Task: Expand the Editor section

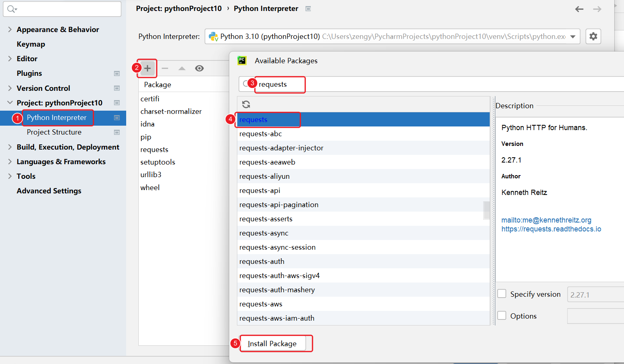Action: [10, 58]
